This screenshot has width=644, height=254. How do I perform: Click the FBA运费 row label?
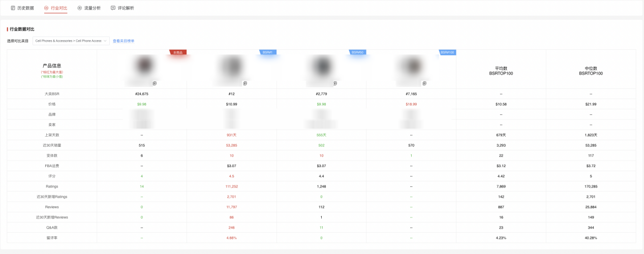[52, 166]
